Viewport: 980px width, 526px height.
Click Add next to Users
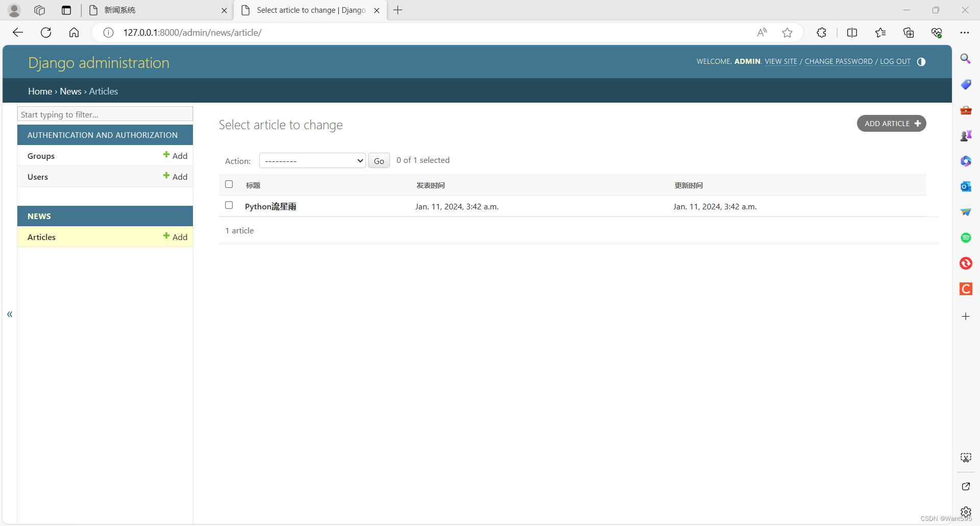pyautogui.click(x=175, y=177)
